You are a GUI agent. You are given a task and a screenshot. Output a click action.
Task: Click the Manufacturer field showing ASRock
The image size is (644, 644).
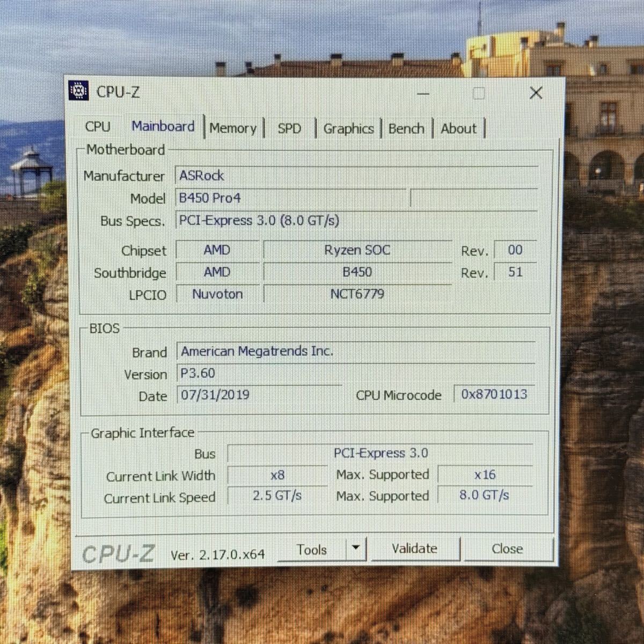tap(357, 175)
